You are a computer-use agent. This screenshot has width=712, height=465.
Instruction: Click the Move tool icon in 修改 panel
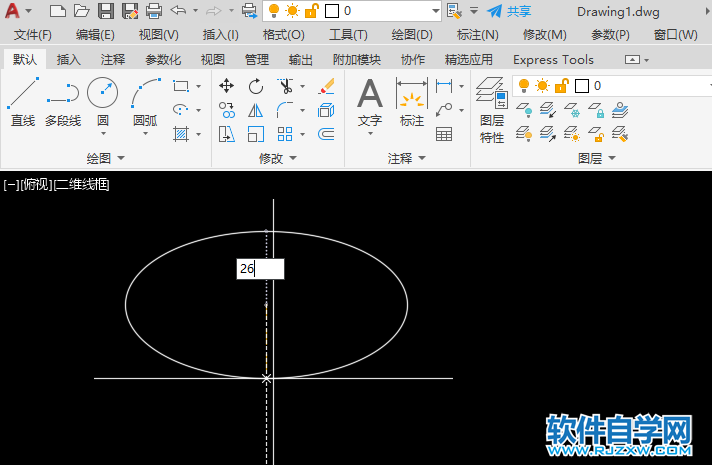(227, 86)
